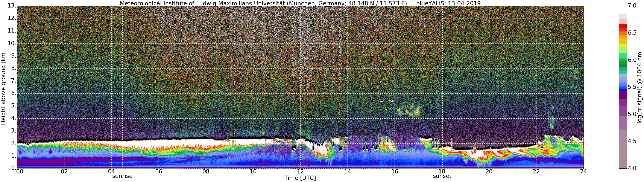Select the 'Height above ground [km]' axis label
Screen dimensions: 644x182
(3, 88)
